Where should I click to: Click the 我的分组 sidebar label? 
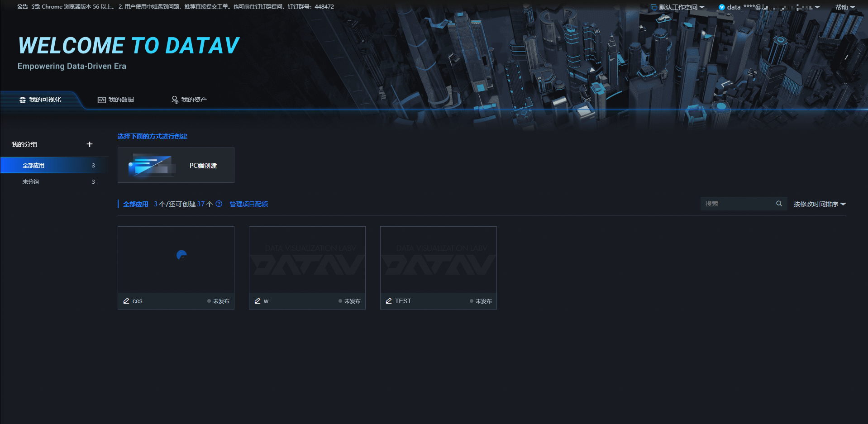point(24,144)
